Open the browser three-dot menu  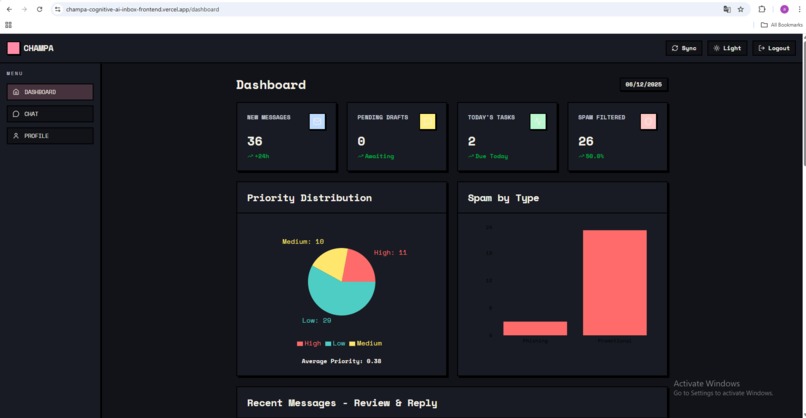pyautogui.click(x=800, y=9)
